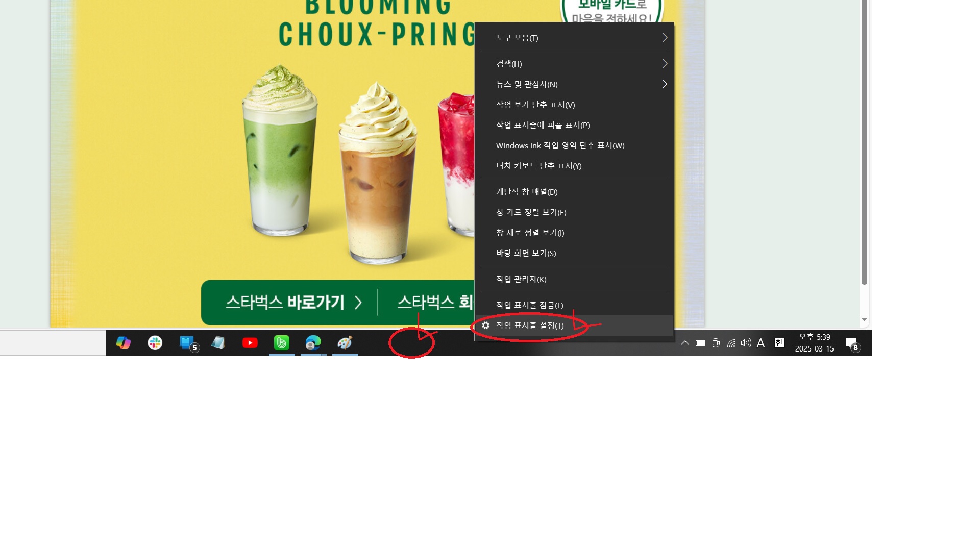Toggle 작업 보기 단추 표시(V) option
This screenshot has height=551, width=980.
click(x=535, y=105)
